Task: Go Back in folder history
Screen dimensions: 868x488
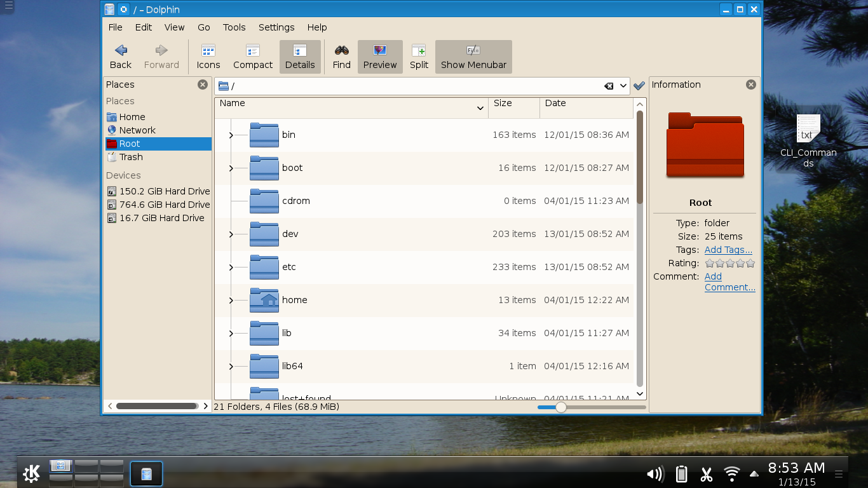Action: pyautogui.click(x=121, y=57)
